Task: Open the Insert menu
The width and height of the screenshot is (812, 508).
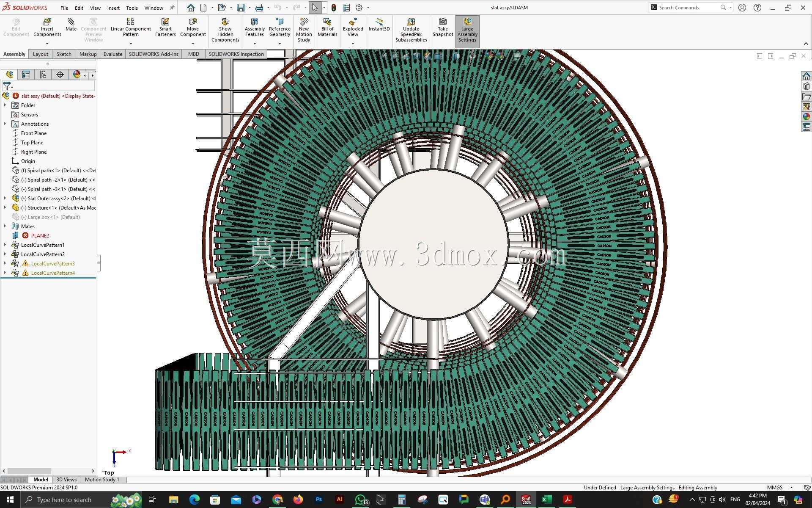Action: [x=113, y=8]
